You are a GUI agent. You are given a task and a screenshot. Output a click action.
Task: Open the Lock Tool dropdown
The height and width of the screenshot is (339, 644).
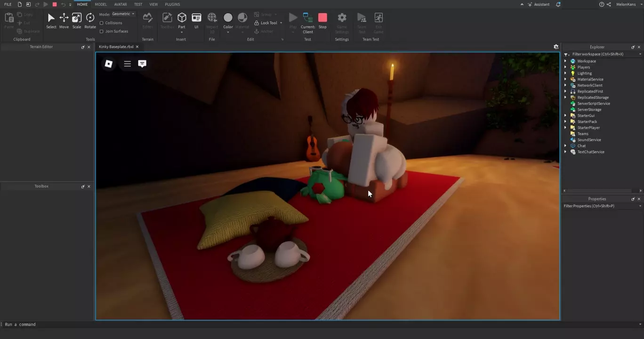click(281, 23)
